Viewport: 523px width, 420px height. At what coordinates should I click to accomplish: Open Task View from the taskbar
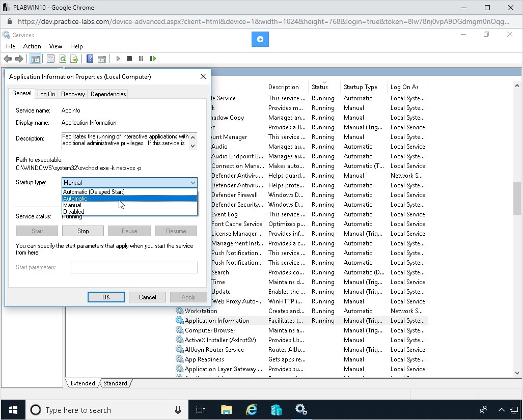[x=201, y=410]
